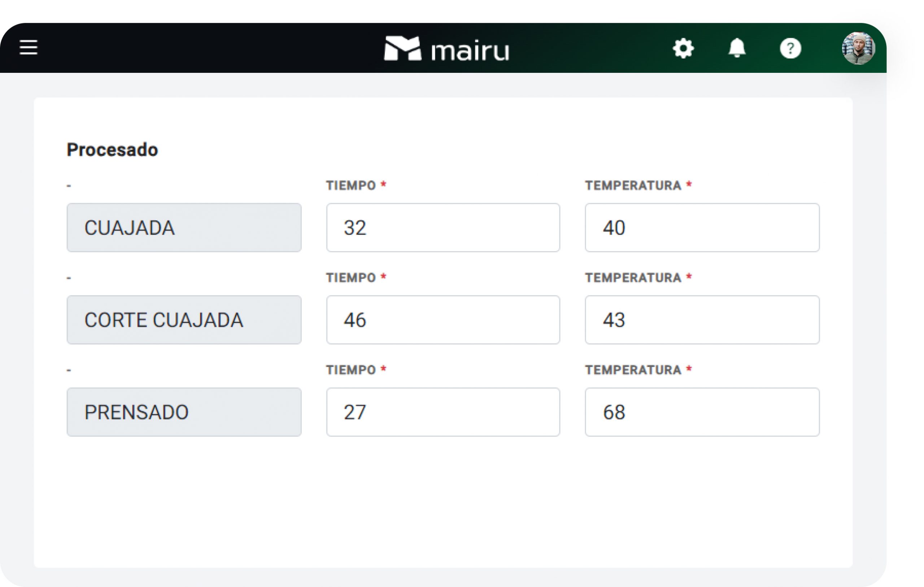Screen dimensions: 924x587
Task: Open help with the question mark icon
Action: point(790,48)
